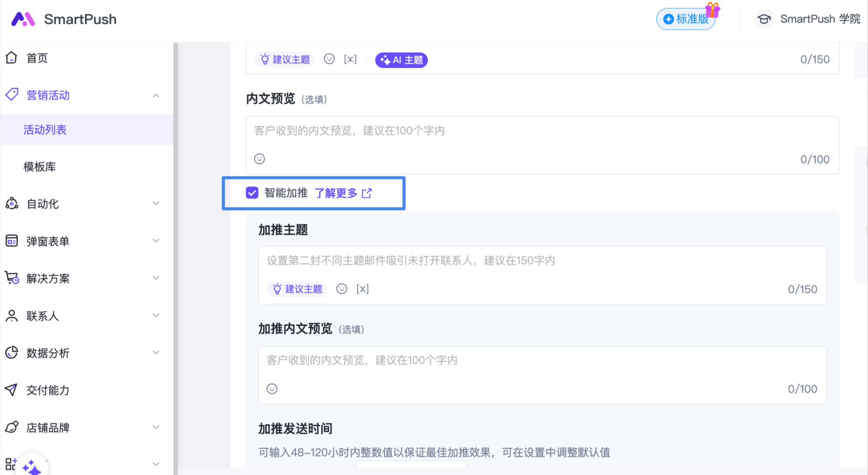868x475 pixels.
Task: Open the emoji picker in the 内文预览 box
Action: (x=259, y=159)
